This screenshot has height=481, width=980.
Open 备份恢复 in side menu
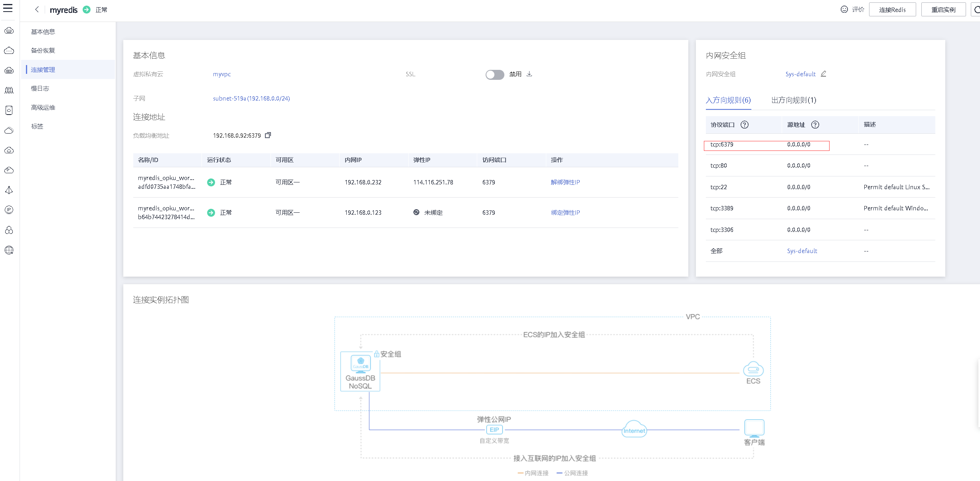pos(43,50)
